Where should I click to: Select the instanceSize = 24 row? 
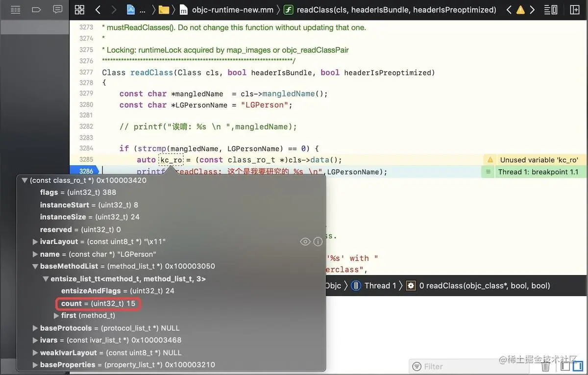pyautogui.click(x=171, y=217)
